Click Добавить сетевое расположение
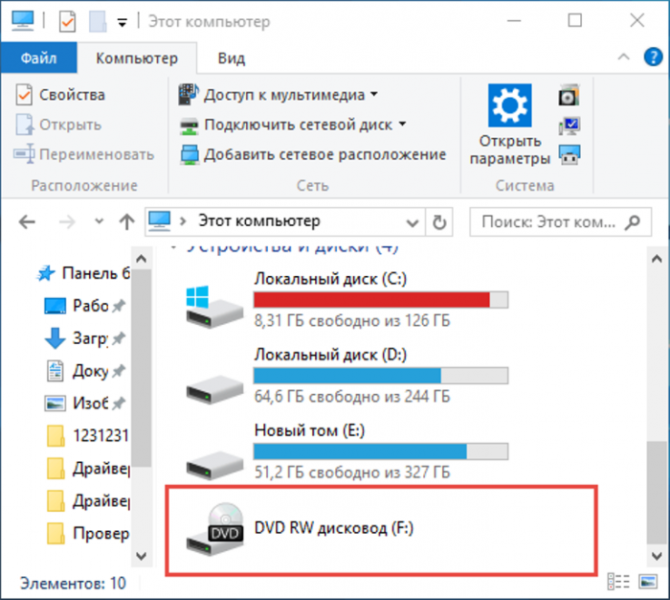Image resolution: width=670 pixels, height=600 pixels. 313,155
